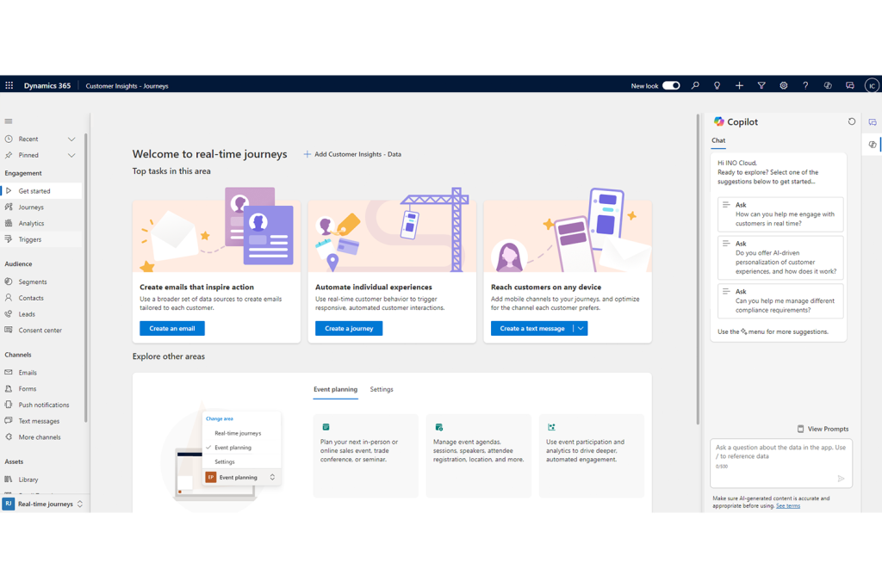Click the Create a journey button
Image resolution: width=882 pixels, height=588 pixels.
pyautogui.click(x=349, y=328)
